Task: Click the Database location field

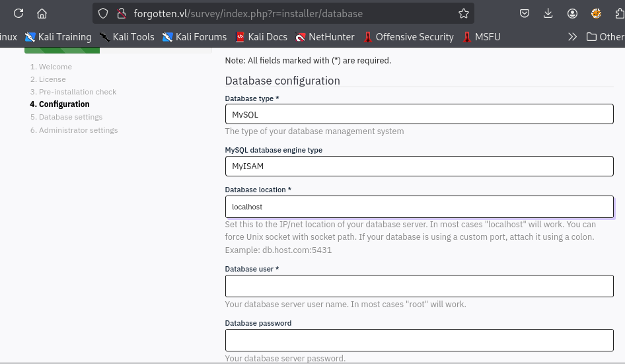Action: pos(419,207)
